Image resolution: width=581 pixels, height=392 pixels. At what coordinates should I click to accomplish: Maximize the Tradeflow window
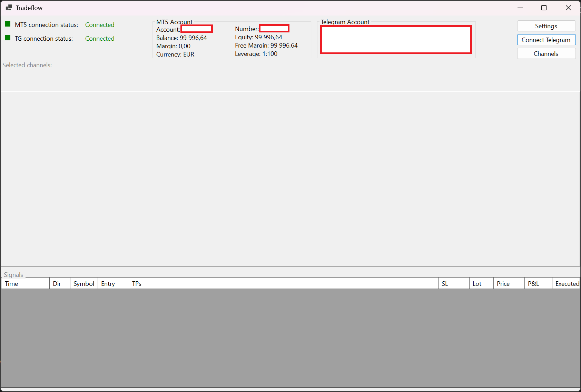click(544, 8)
